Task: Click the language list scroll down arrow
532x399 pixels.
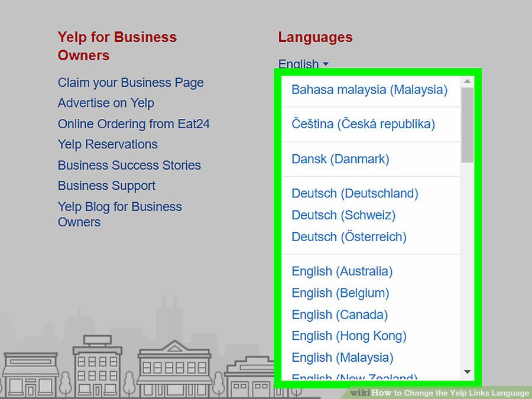Action: click(x=467, y=372)
